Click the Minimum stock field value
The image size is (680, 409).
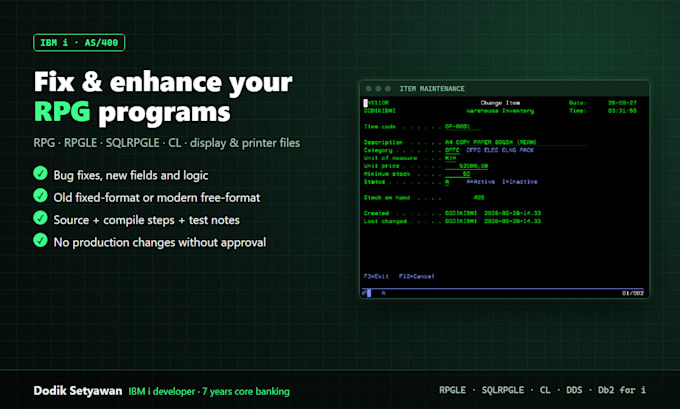point(458,174)
